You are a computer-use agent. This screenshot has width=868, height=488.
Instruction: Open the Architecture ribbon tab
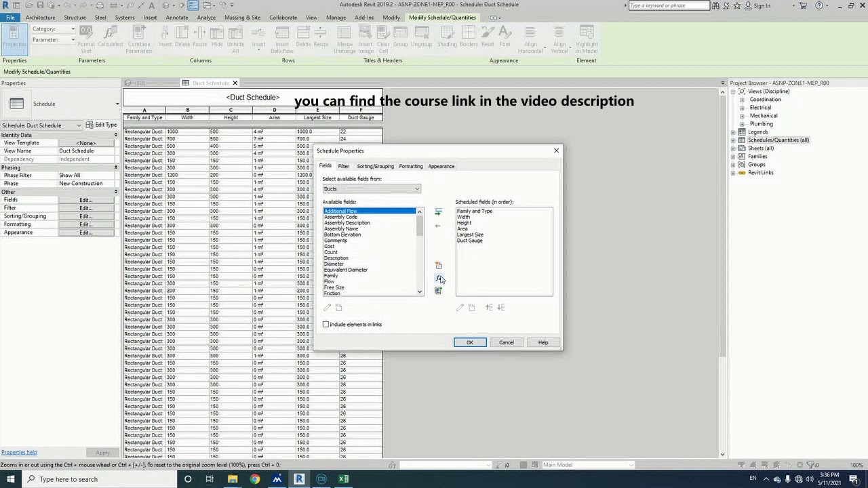tap(40, 18)
